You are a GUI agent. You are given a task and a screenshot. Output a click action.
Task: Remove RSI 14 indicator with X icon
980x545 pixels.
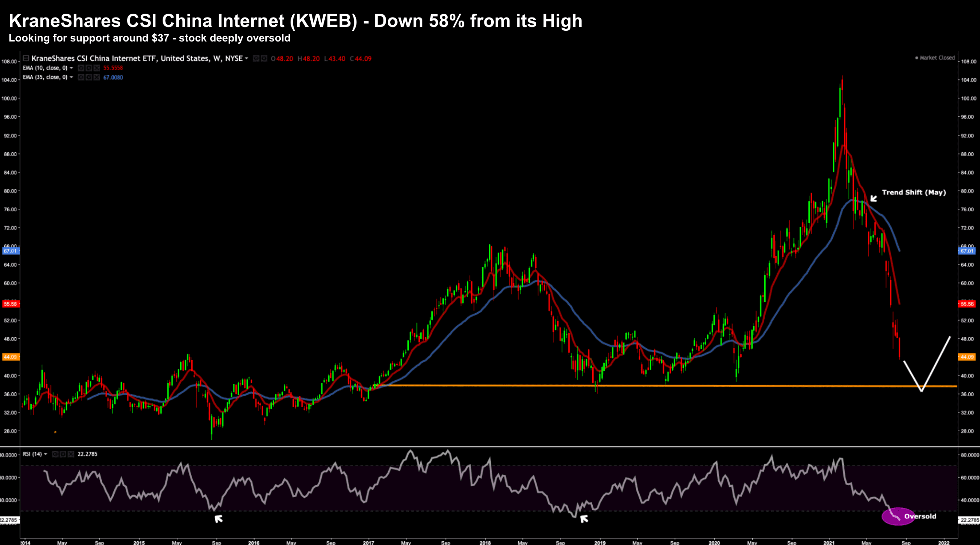coord(71,454)
